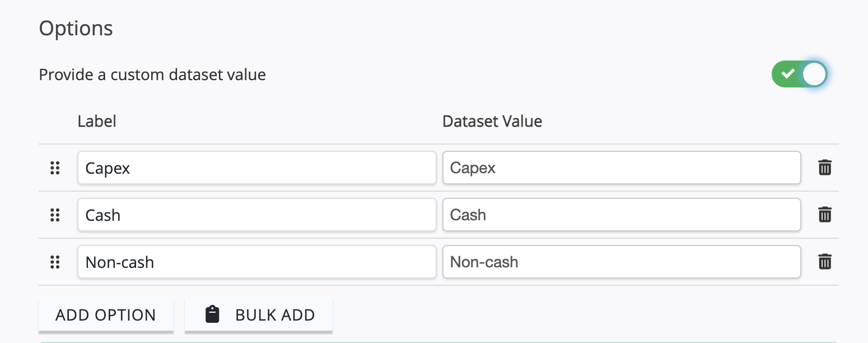Focus the Non-cash label input
The width and height of the screenshot is (868, 343).
256,262
